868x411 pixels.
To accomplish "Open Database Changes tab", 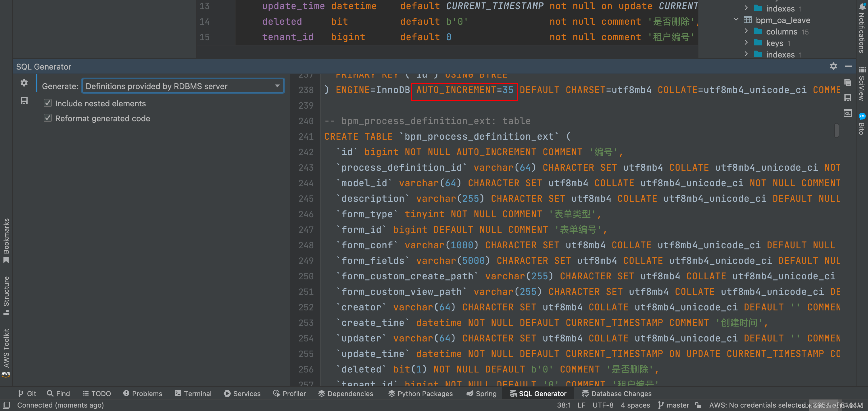I will click(x=617, y=393).
